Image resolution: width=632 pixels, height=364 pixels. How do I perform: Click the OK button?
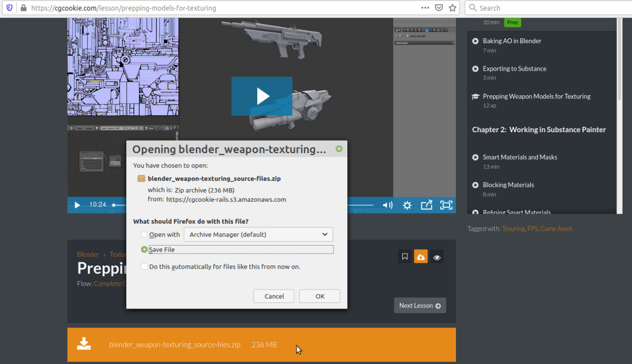pyautogui.click(x=320, y=296)
